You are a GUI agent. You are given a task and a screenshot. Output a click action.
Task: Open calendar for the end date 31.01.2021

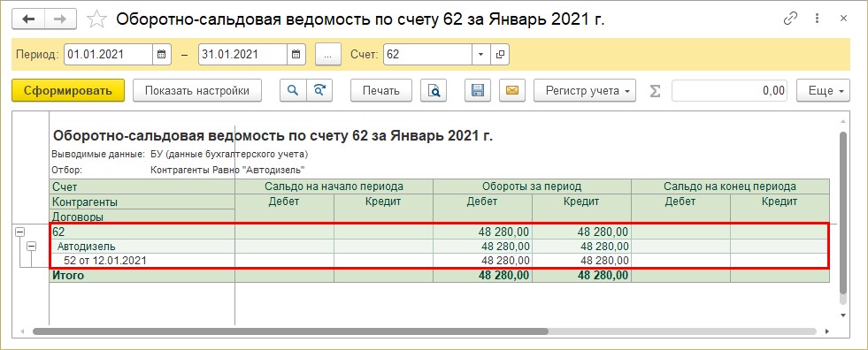[x=296, y=54]
